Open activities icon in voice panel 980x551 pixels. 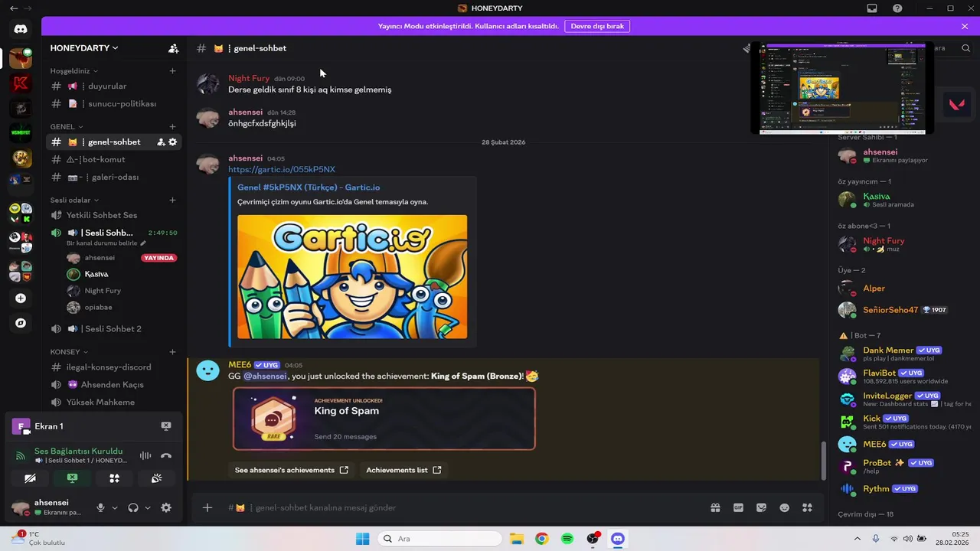click(x=114, y=478)
